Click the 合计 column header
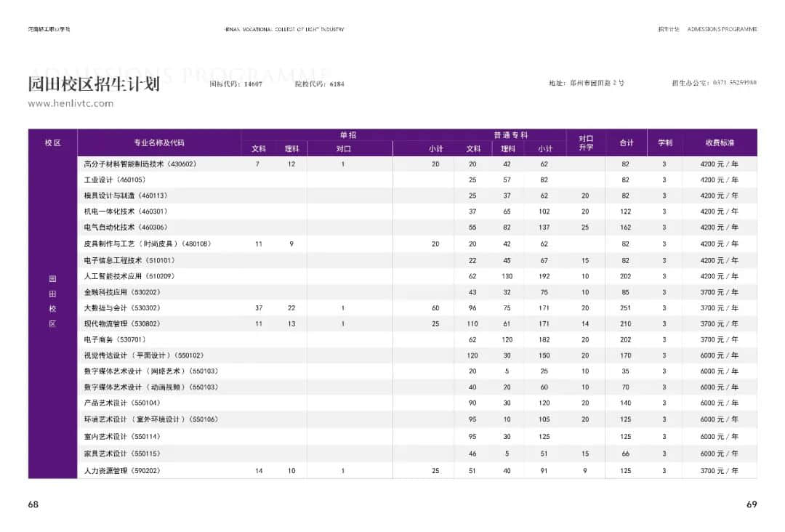Image resolution: width=785 pixels, height=532 pixels. [x=627, y=142]
